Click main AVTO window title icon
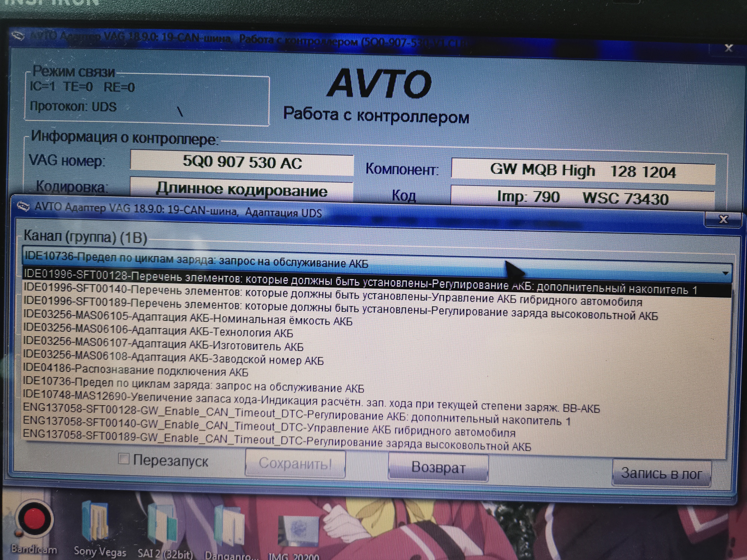 pos(18,36)
